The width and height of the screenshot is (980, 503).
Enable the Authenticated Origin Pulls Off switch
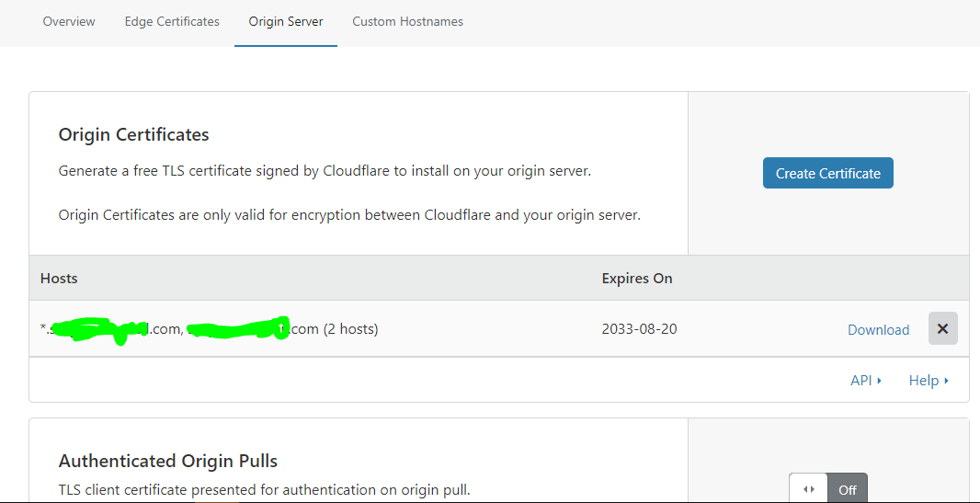coord(828,489)
